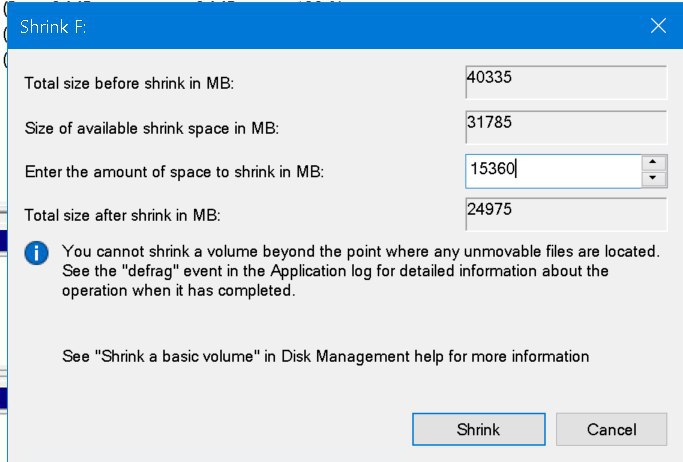
Task: Select the total size before shrink value 40335
Action: pos(566,82)
